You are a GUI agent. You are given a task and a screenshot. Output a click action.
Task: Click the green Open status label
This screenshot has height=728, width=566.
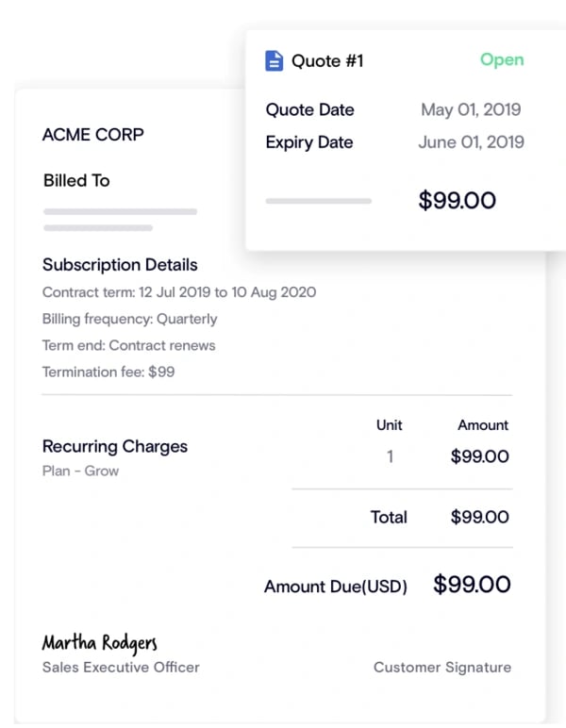click(501, 59)
